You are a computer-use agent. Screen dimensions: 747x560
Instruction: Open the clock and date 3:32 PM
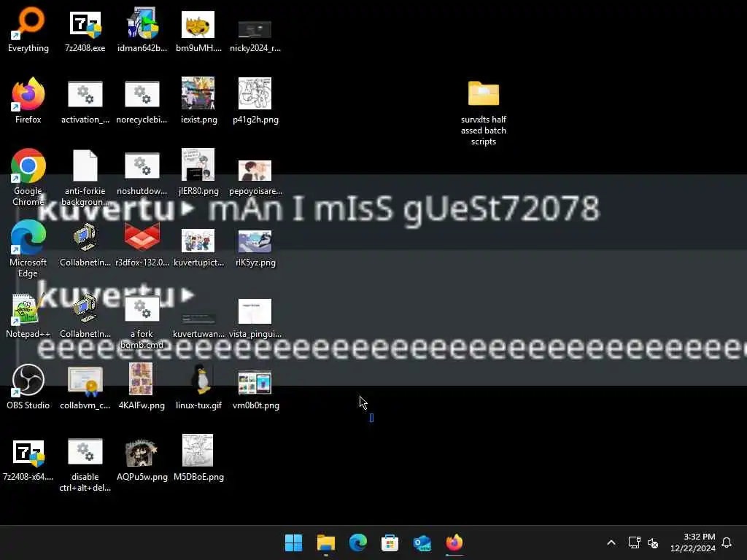693,542
